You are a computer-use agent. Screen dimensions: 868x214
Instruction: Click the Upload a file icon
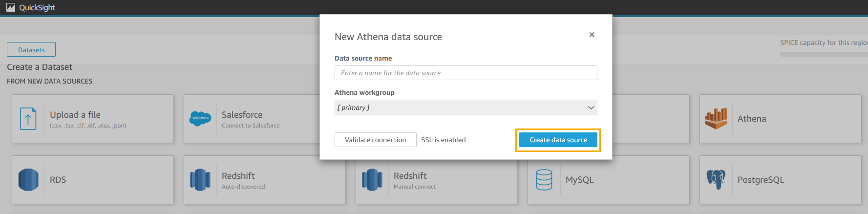tap(28, 119)
